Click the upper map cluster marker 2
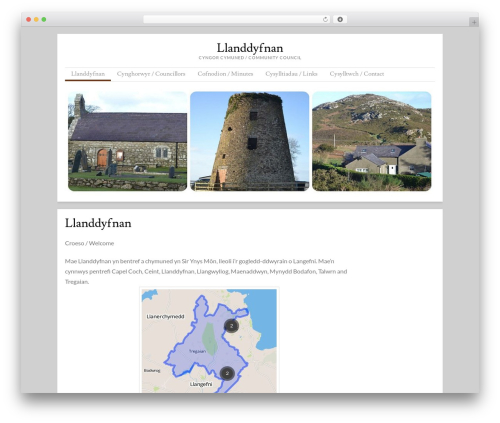This screenshot has height=423, width=500. (231, 326)
